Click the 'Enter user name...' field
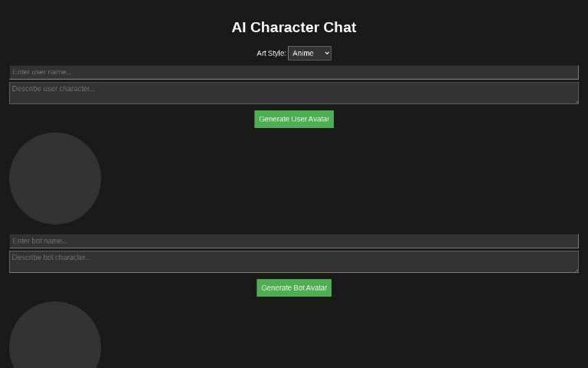Image resolution: width=588 pixels, height=368 pixels. point(293,72)
